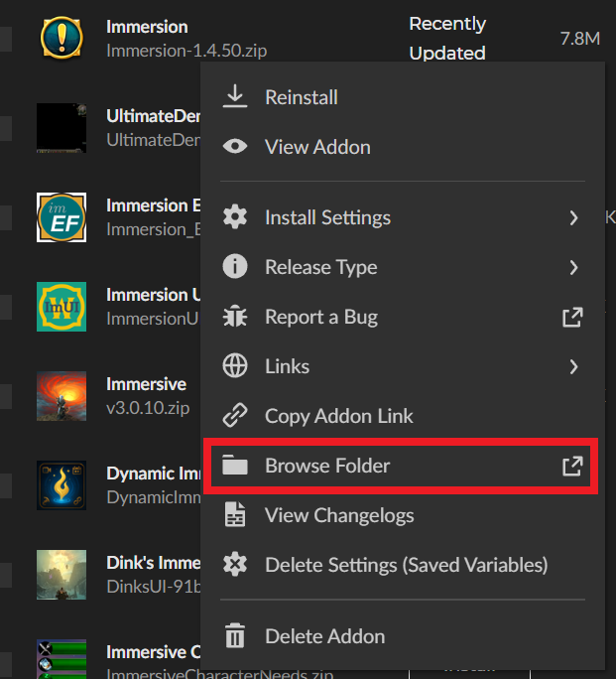The width and height of the screenshot is (616, 679).
Task: Click the eye icon beside View Addon
Action: [x=235, y=147]
